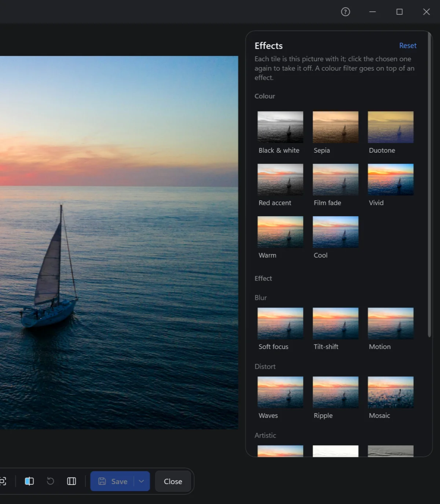The height and width of the screenshot is (504, 440).
Task: Apply the Tilt-shift blur effect
Action: 335,323
